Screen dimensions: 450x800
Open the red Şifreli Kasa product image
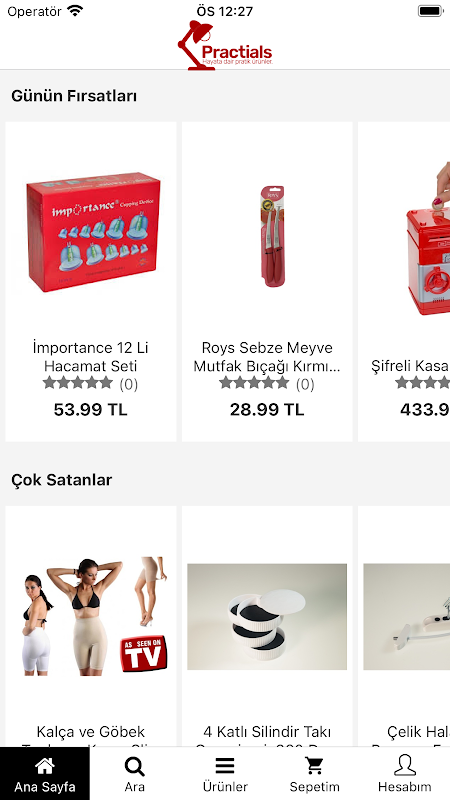(428, 239)
